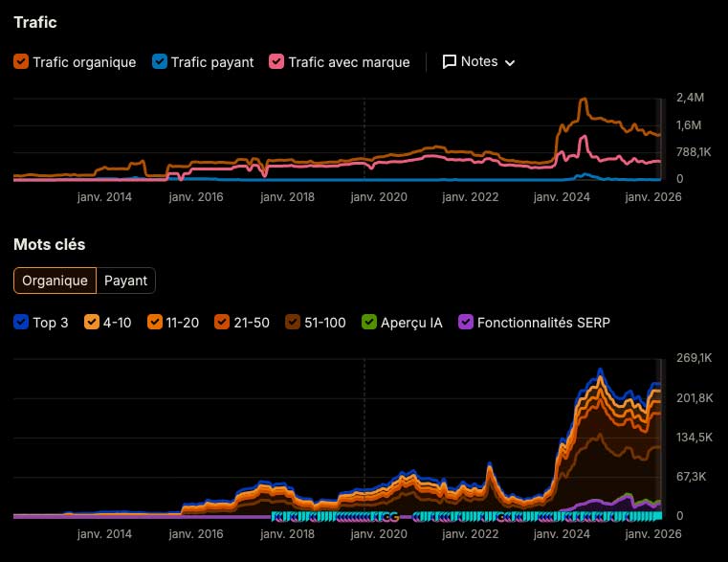Click the 788,1K axis value
728x562 pixels.
click(694, 152)
